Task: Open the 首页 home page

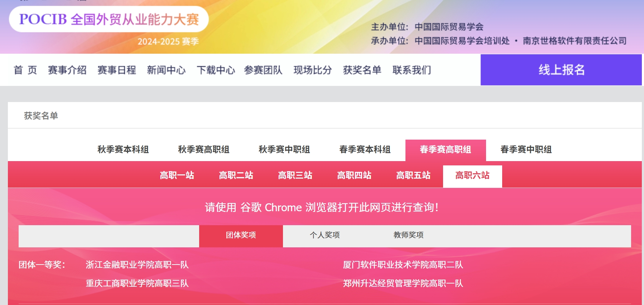Action: click(25, 70)
